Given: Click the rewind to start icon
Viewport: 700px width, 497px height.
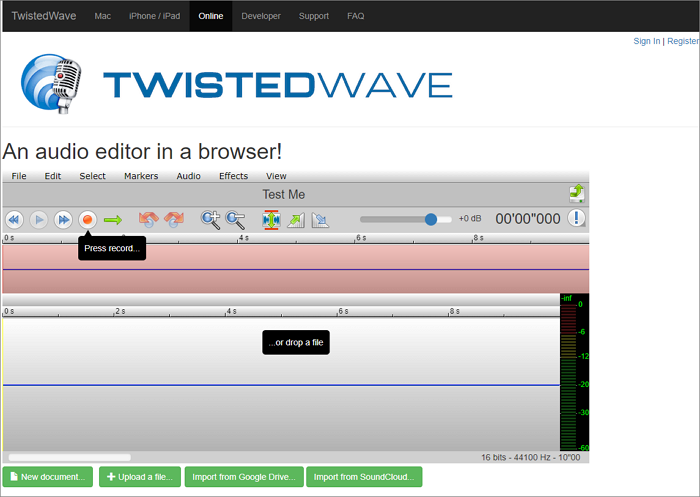Looking at the screenshot, I should tap(14, 219).
